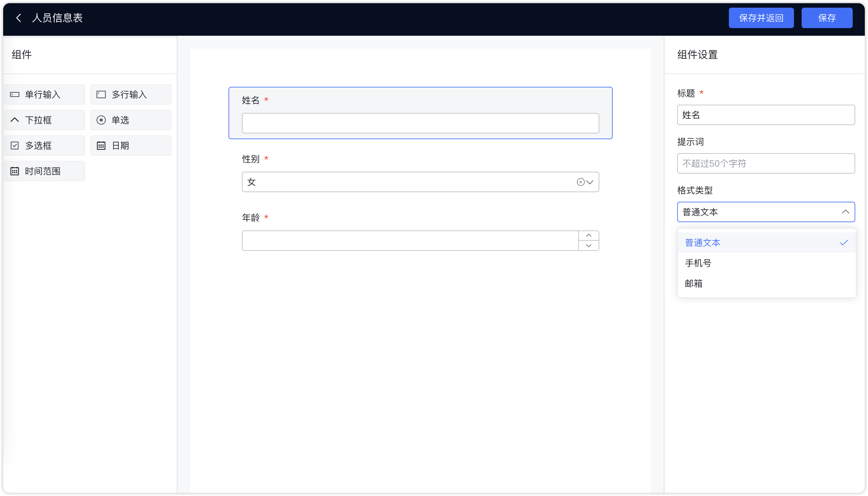Click the 姓名 text input on canvas
This screenshot has width=868, height=496.
point(420,123)
